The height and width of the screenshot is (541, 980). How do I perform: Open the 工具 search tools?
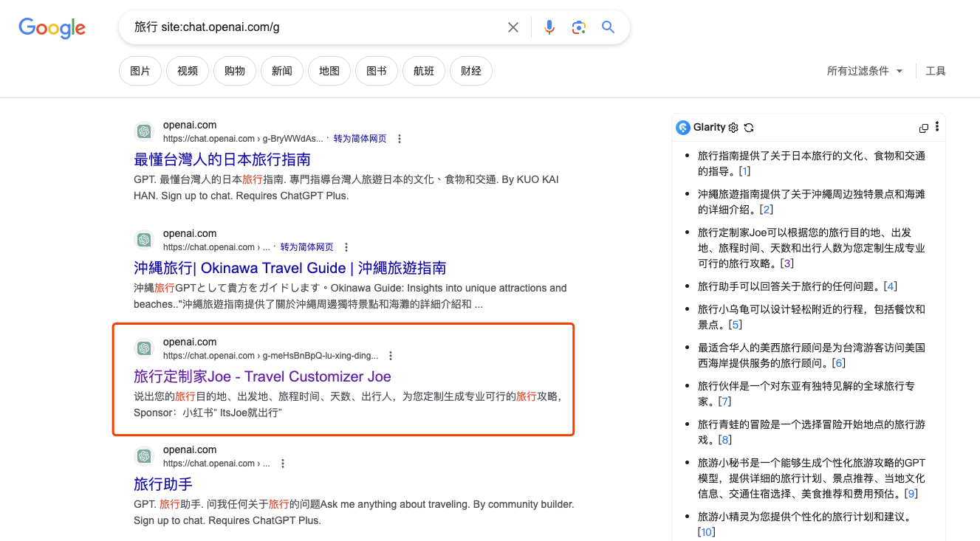(x=936, y=71)
